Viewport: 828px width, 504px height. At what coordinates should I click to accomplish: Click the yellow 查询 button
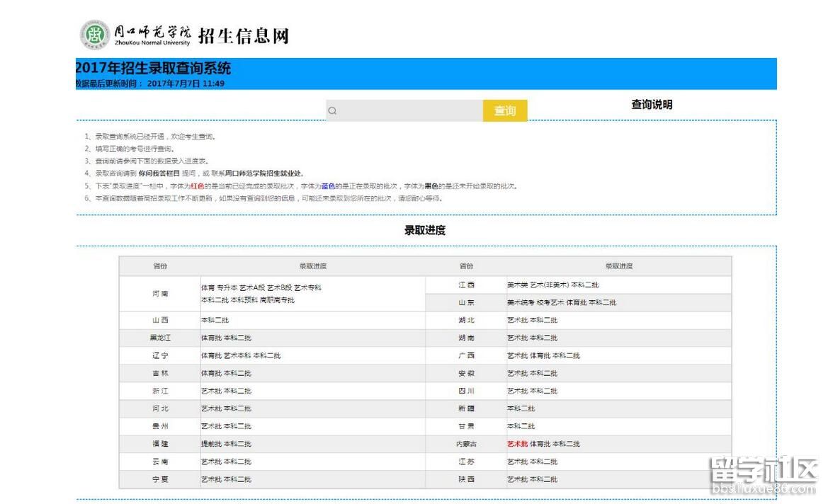(505, 110)
